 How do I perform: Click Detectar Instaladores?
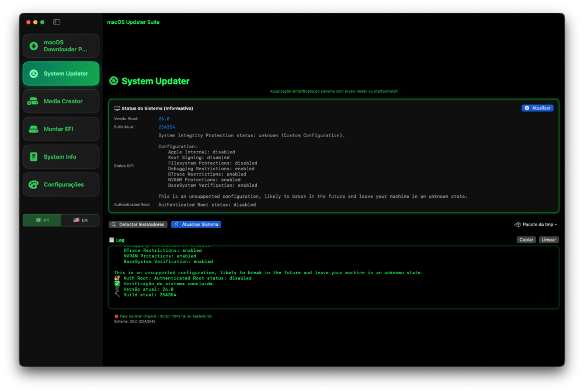tap(138, 224)
